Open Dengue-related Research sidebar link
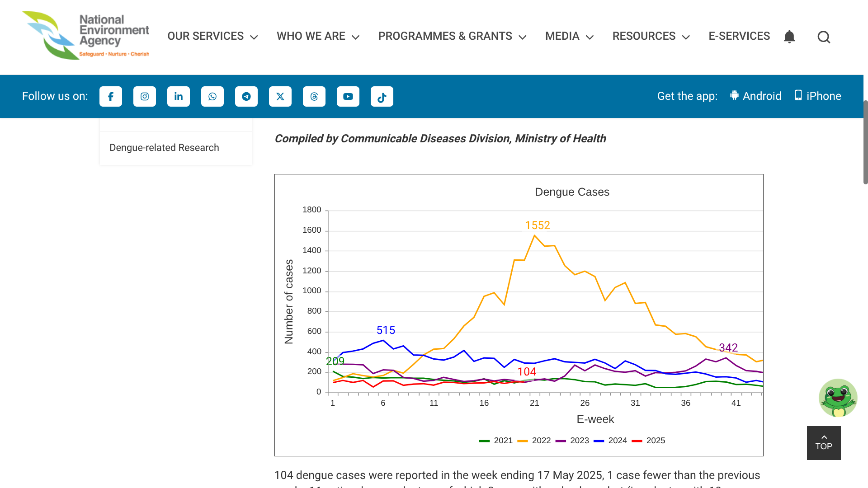 pyautogui.click(x=164, y=148)
